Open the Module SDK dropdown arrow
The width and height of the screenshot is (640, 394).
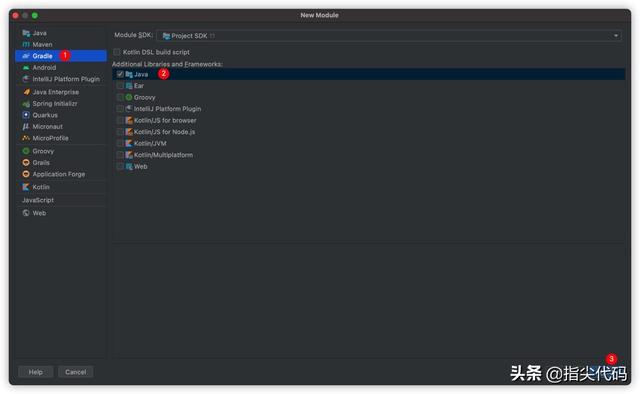coord(616,36)
